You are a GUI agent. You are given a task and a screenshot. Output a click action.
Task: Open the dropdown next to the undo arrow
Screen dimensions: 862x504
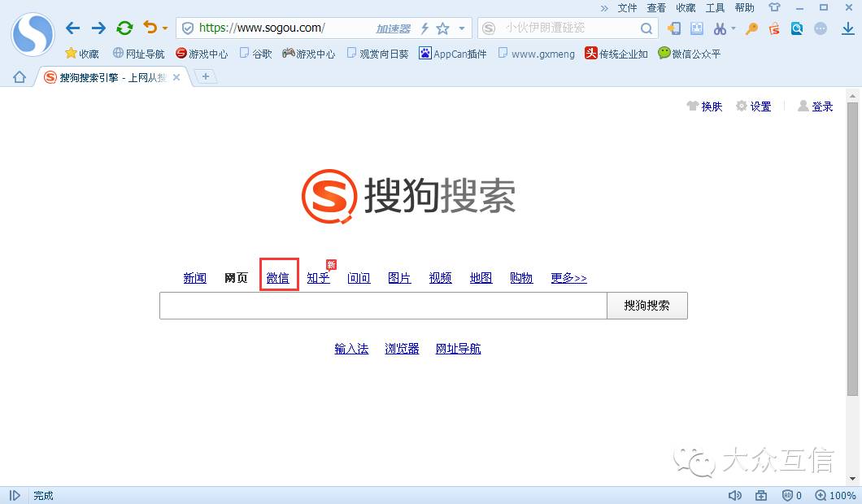coord(165,28)
